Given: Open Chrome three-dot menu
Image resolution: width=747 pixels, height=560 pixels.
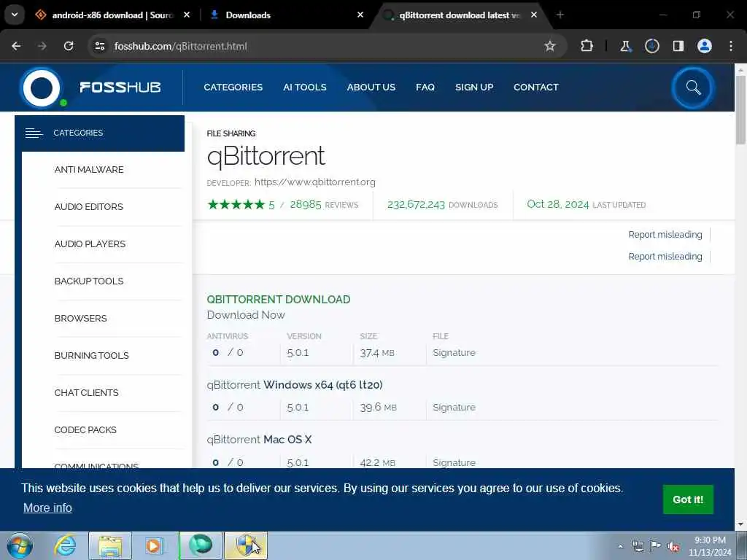Looking at the screenshot, I should (x=731, y=46).
